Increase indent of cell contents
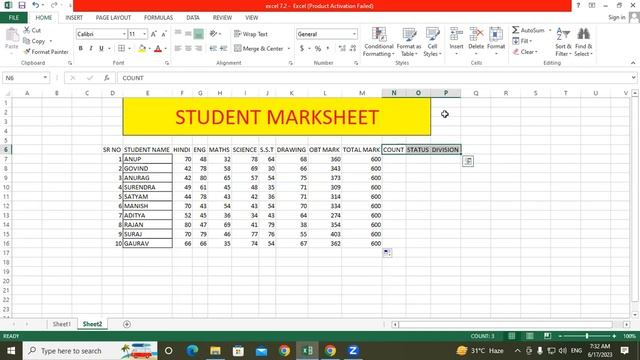Viewport: 640px width, 360px height. 223,49
